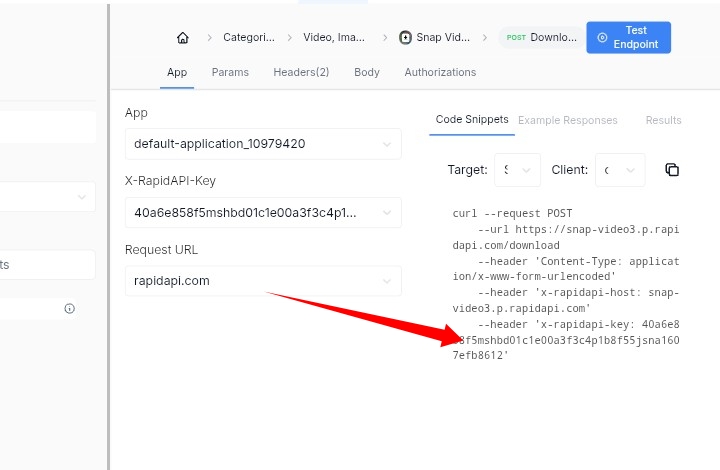
Task: Expand the Request URL dropdown
Action: 262,281
